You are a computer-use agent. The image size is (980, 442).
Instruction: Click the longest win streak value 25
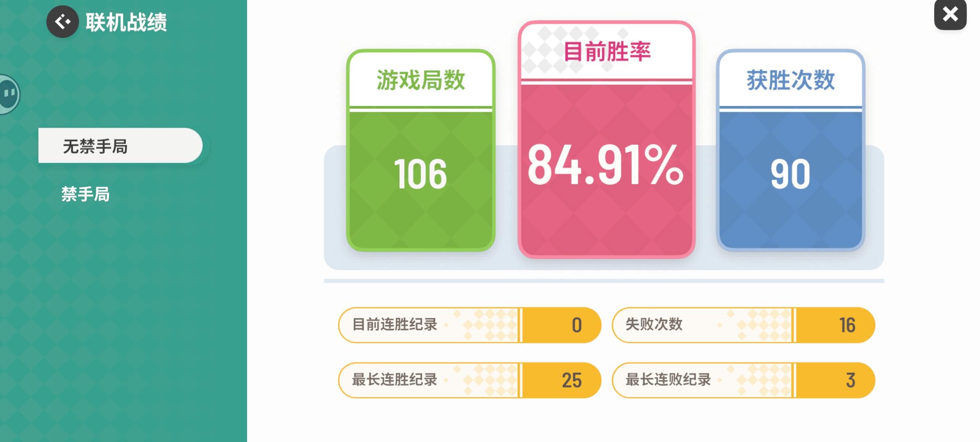pyautogui.click(x=572, y=380)
